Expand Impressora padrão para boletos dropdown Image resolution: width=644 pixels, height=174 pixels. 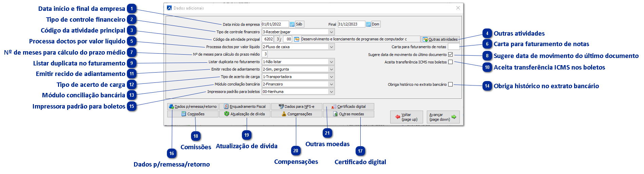(x=332, y=92)
